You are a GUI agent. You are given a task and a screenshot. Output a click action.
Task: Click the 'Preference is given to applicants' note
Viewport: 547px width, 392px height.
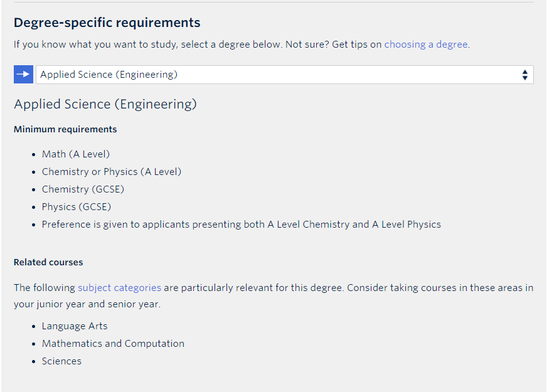point(242,225)
